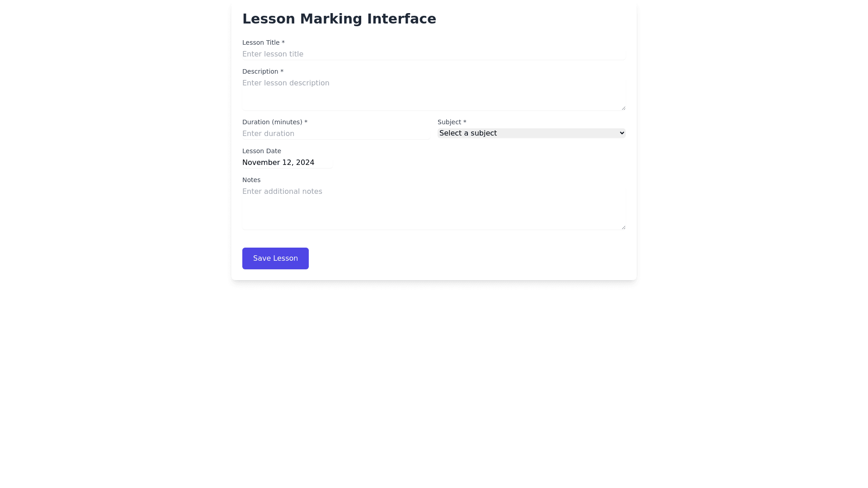This screenshot has height=488, width=868.
Task: Click the Notes box resize handle
Action: (623, 227)
